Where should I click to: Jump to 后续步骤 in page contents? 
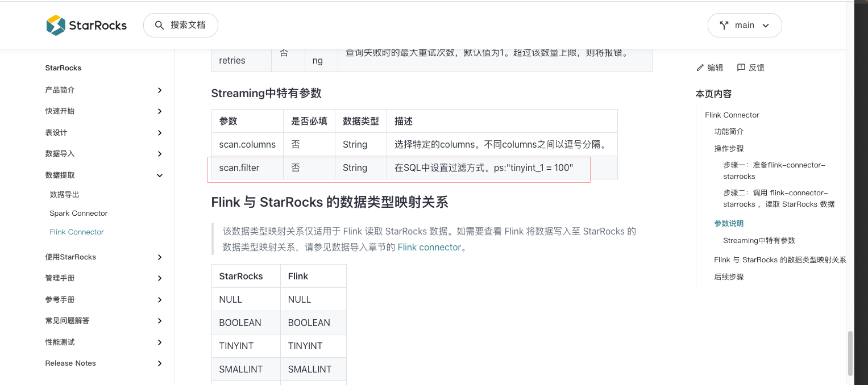(x=729, y=277)
